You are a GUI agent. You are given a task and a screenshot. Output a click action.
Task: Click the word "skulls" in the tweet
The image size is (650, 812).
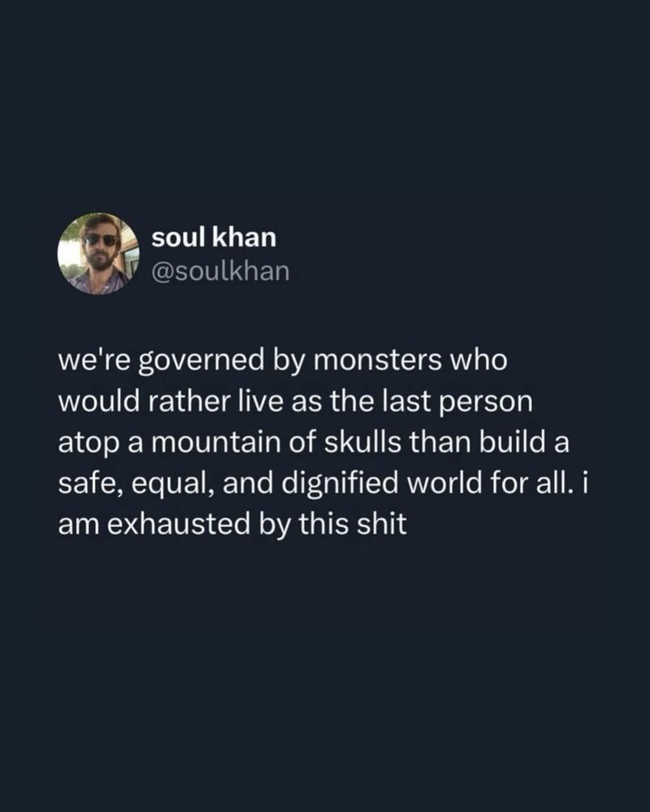point(362,442)
